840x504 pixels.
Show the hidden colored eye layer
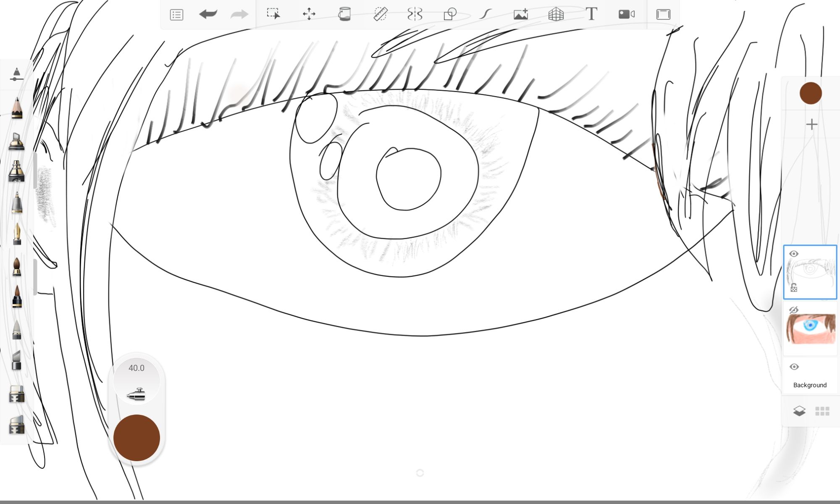[x=794, y=310]
